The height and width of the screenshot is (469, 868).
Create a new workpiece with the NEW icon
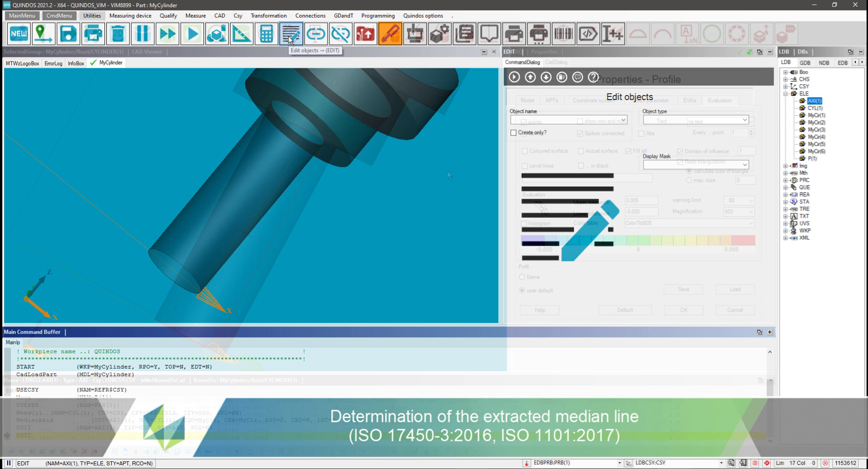click(x=18, y=33)
